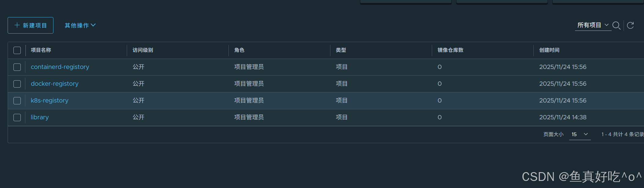Open the k8s-registory project link
The height and width of the screenshot is (188, 644).
pos(49,100)
